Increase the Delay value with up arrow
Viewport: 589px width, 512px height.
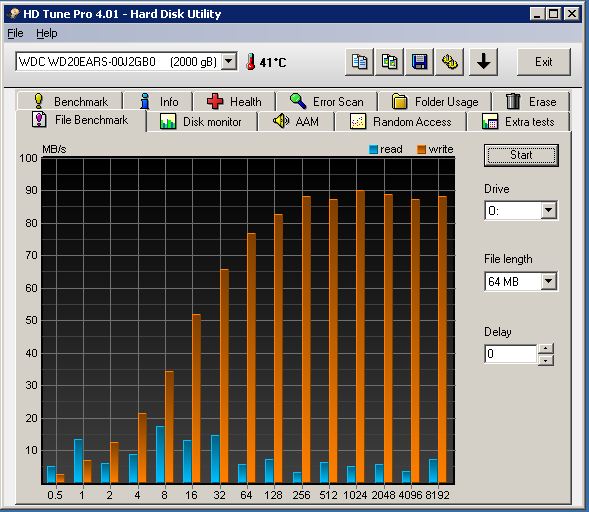tap(545, 349)
